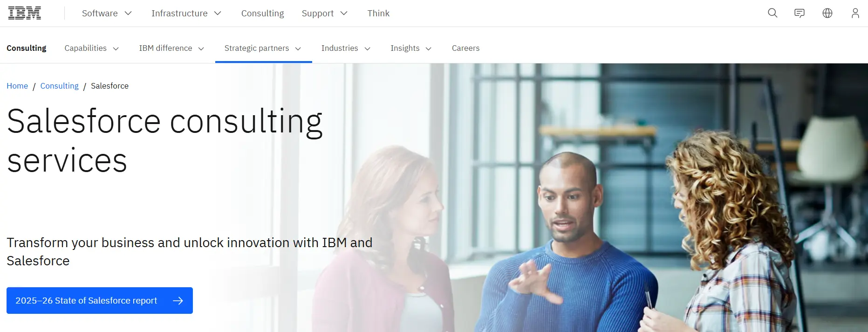The height and width of the screenshot is (332, 868).
Task: Expand the IBM difference submenu chevron
Action: click(201, 48)
